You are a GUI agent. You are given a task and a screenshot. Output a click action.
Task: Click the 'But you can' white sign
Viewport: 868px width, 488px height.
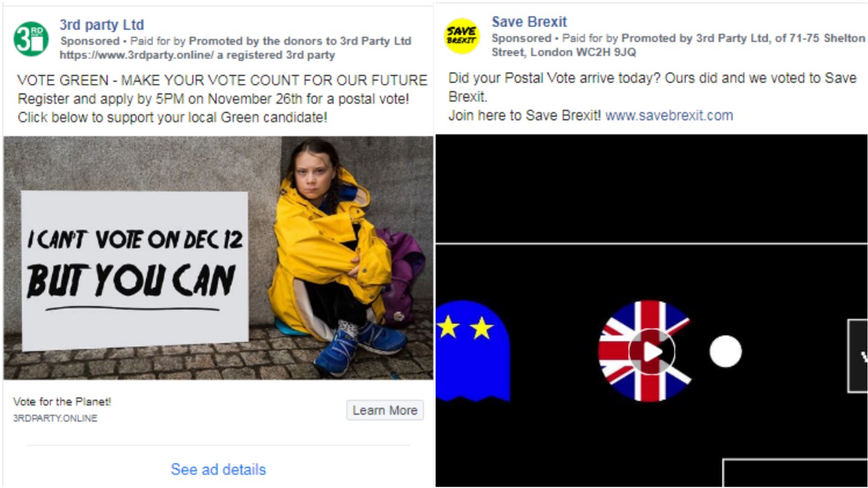(x=134, y=270)
